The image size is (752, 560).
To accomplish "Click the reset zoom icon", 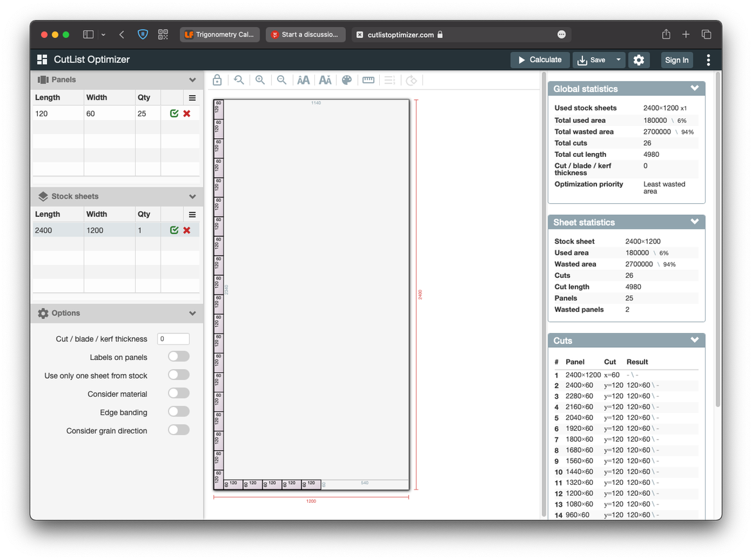I will (239, 80).
